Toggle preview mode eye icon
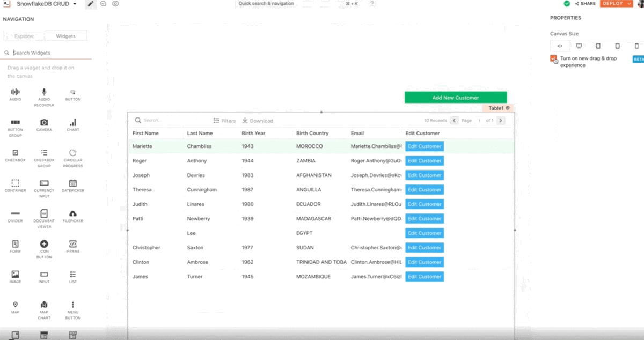Viewport: 644px width, 340px height. [x=115, y=4]
